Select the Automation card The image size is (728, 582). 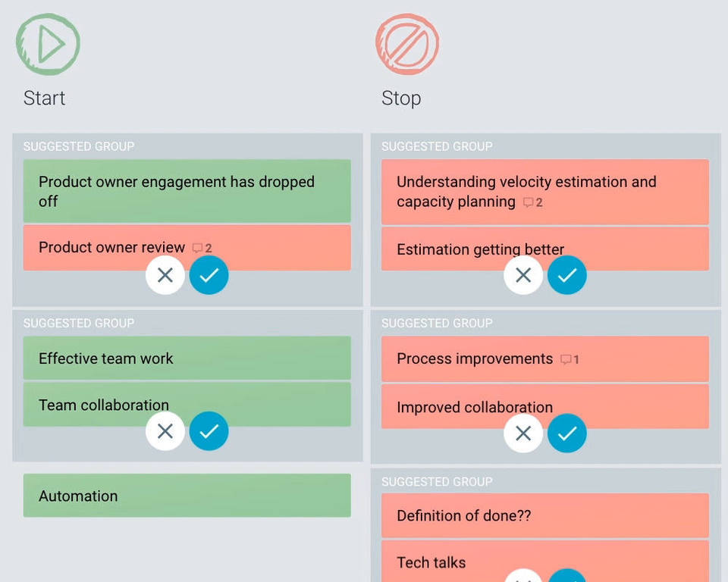coord(187,496)
